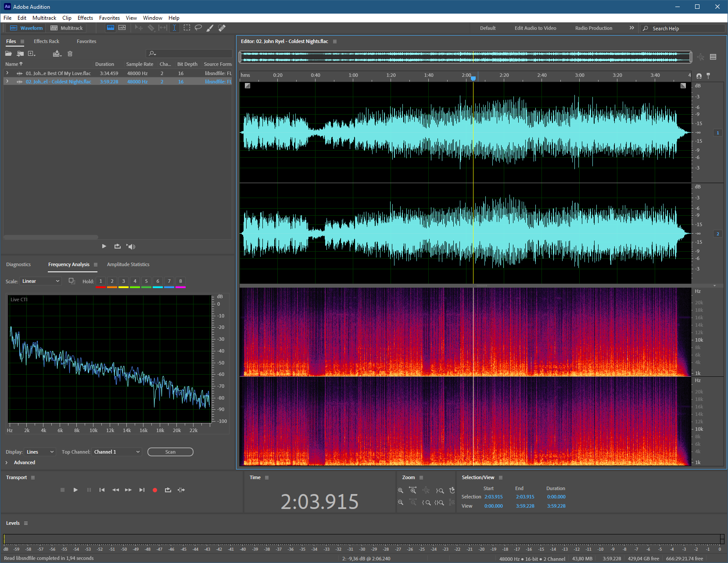This screenshot has height=563, width=728.
Task: Click the Rewind transport button
Action: [115, 490]
